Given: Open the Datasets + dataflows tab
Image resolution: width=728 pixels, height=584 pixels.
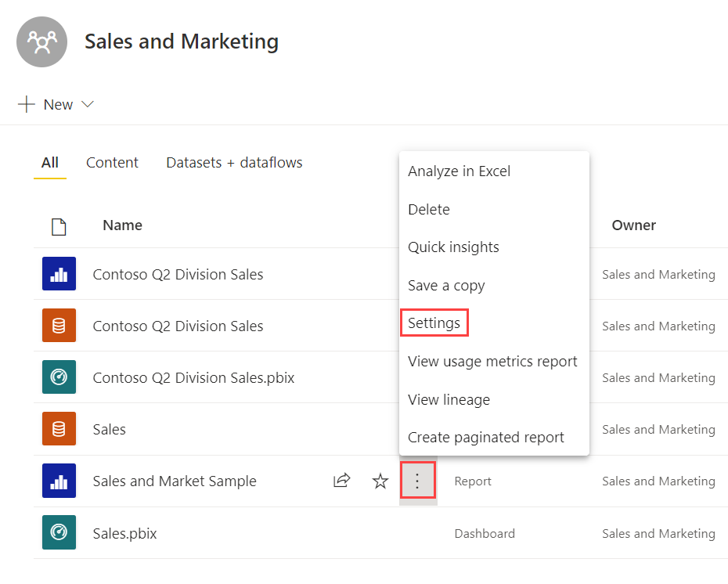Looking at the screenshot, I should 234,163.
